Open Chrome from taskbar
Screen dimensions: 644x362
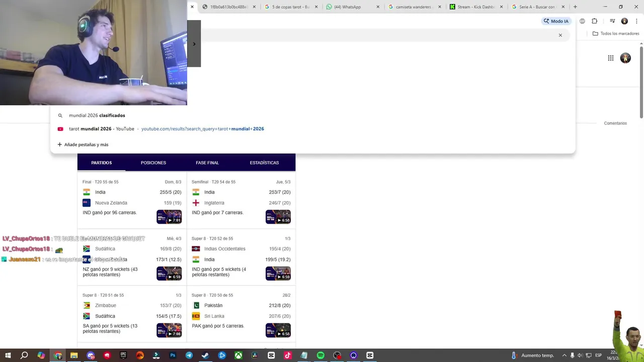point(58,355)
